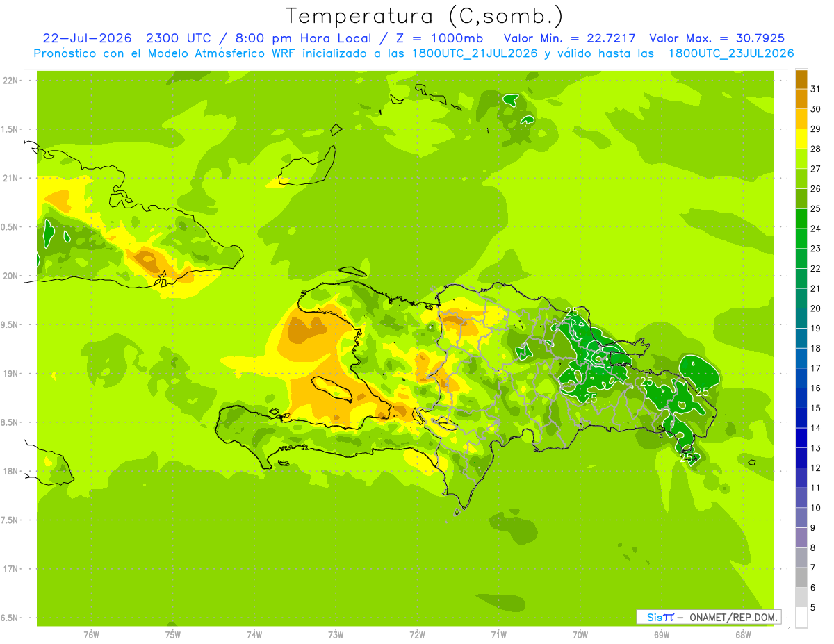Click the '72W' longitude axis label
The height and width of the screenshot is (644, 834).
(x=417, y=635)
